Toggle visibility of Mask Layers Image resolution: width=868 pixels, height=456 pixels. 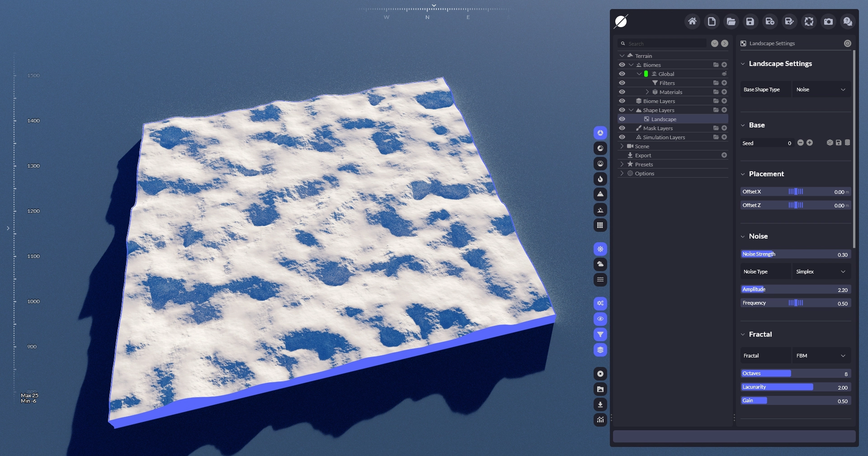tap(622, 128)
